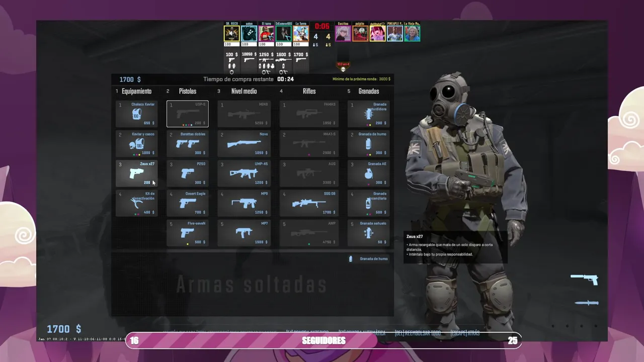Click El turro's 1250 $ money value
Image resolution: width=644 pixels, height=362 pixels.
point(266,54)
